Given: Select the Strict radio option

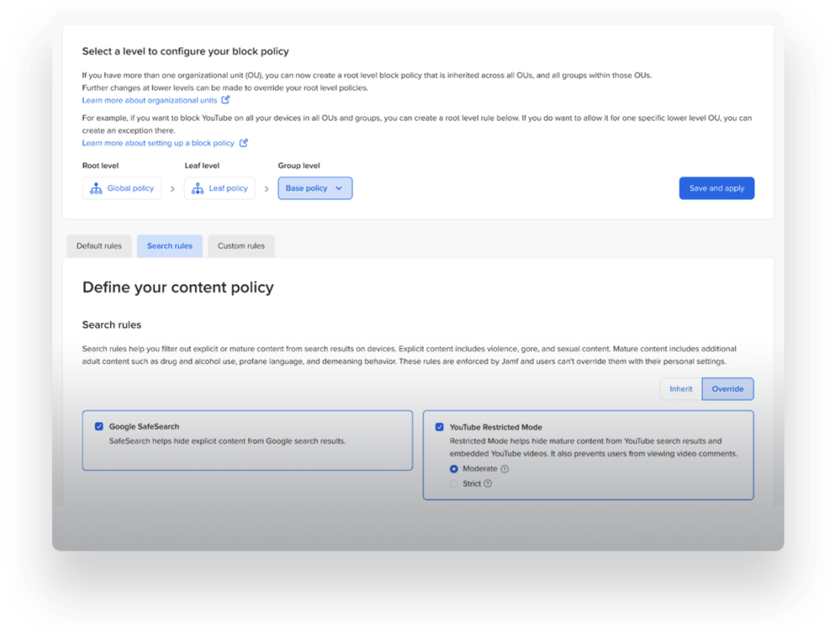Looking at the screenshot, I should (454, 483).
